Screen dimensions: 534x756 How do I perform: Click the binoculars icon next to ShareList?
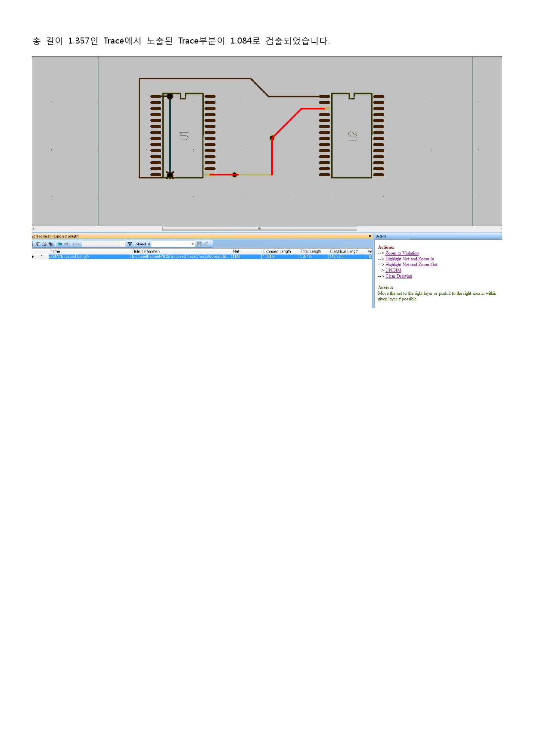pos(199,244)
